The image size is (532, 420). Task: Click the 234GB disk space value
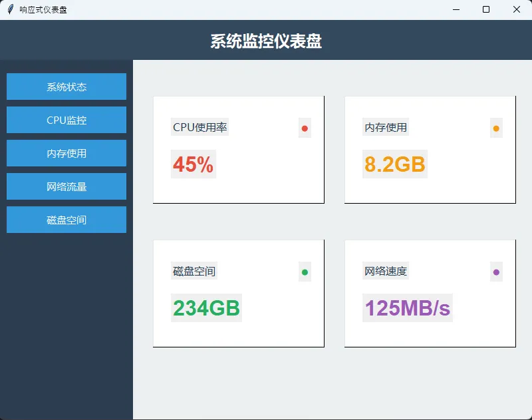click(206, 308)
